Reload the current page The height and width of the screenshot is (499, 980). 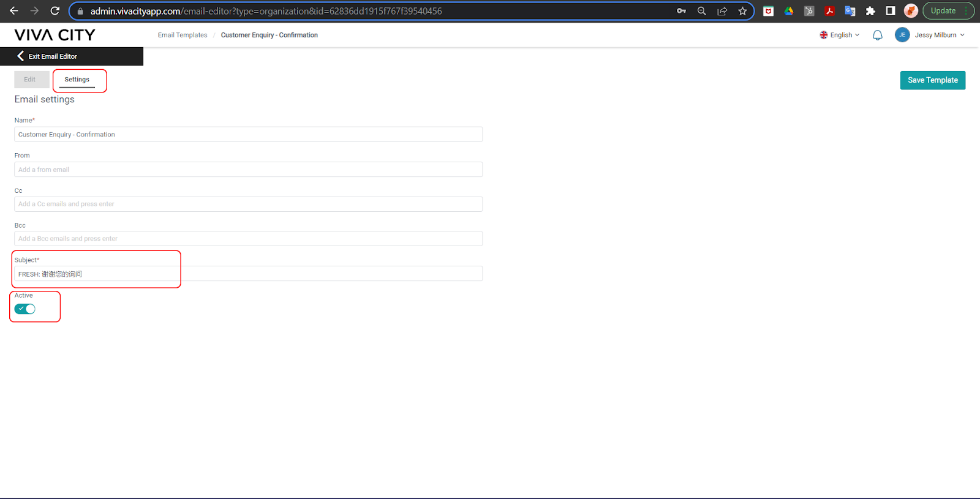[x=55, y=10]
